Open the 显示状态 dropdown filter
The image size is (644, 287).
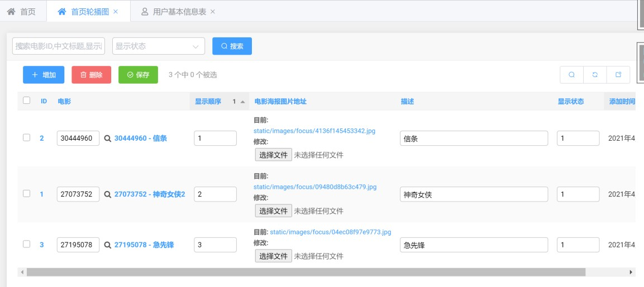[x=159, y=46]
